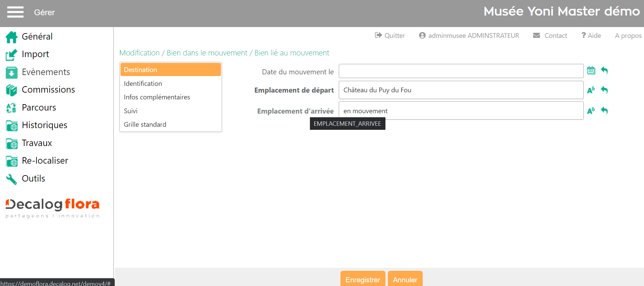Open the Re-localiser menu
Screen dimensions: 644x286
coord(45,161)
